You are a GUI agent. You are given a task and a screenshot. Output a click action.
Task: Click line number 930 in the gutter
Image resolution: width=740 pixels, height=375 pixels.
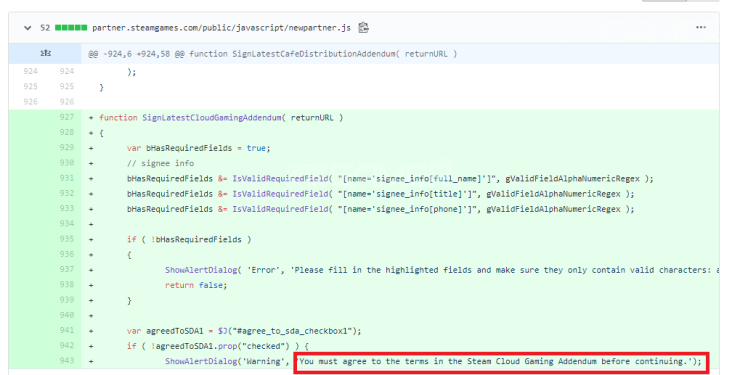(67, 162)
